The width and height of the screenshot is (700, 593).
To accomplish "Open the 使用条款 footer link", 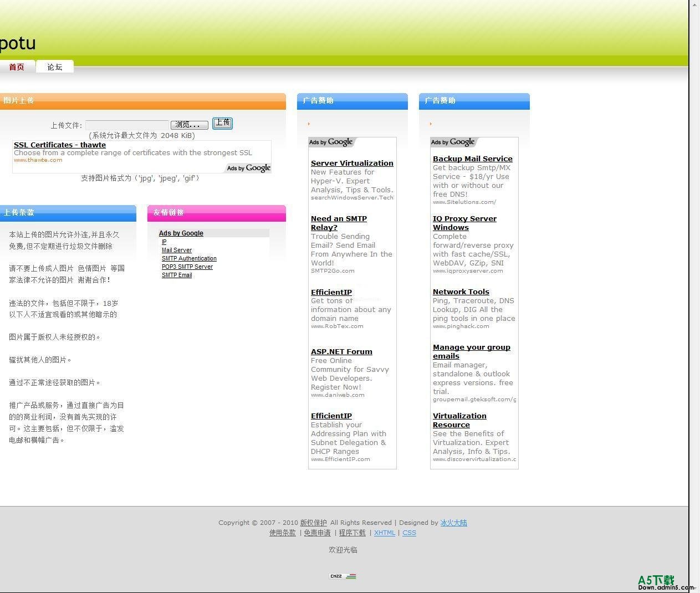I will (x=282, y=533).
